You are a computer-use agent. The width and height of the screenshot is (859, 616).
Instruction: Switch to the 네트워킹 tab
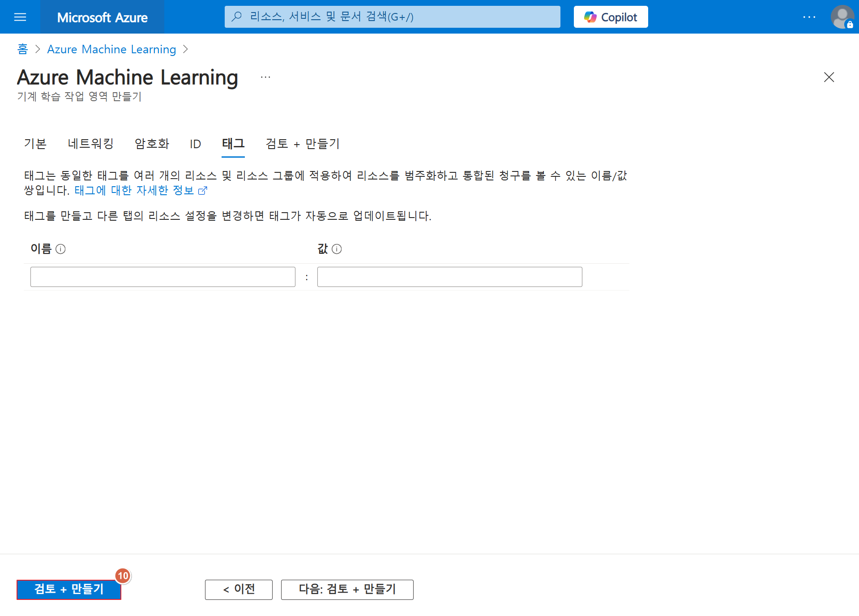[91, 144]
